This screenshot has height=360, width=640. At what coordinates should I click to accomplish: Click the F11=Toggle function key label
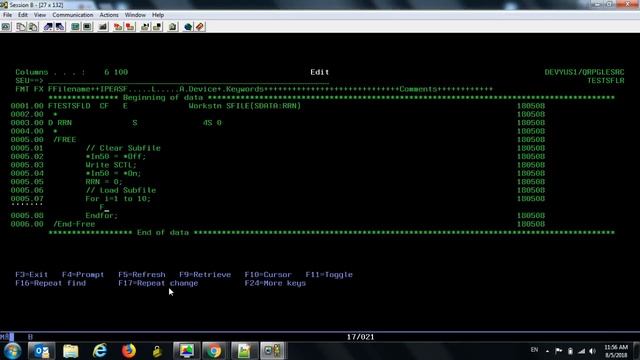(329, 275)
